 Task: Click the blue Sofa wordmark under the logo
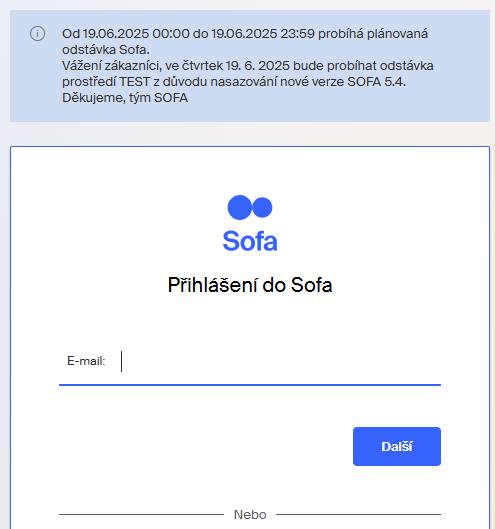pos(250,241)
